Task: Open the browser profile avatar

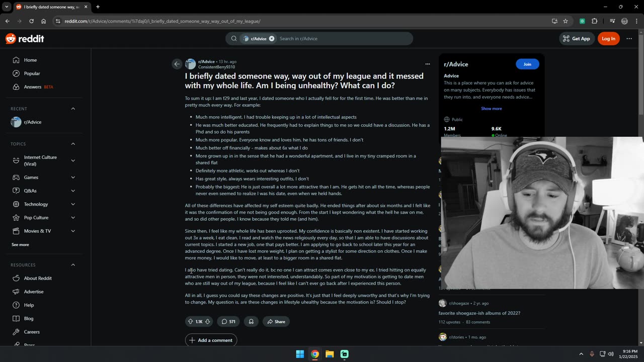Action: [624, 21]
